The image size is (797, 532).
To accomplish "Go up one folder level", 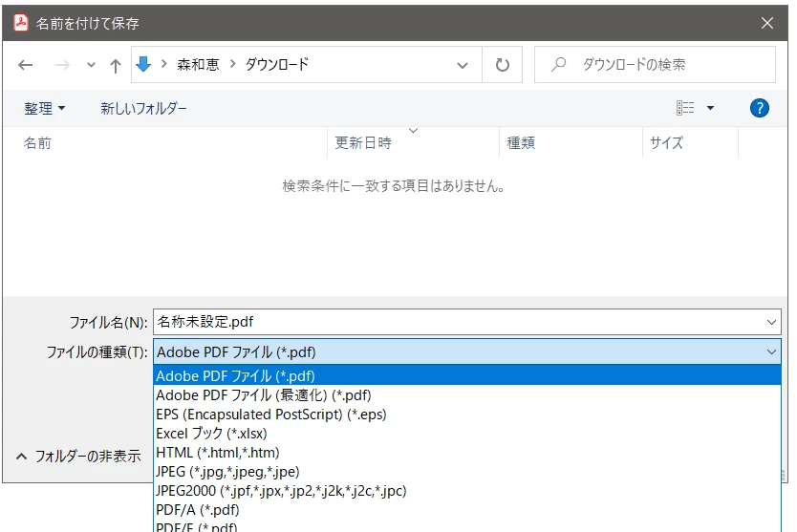I will click(x=116, y=66).
